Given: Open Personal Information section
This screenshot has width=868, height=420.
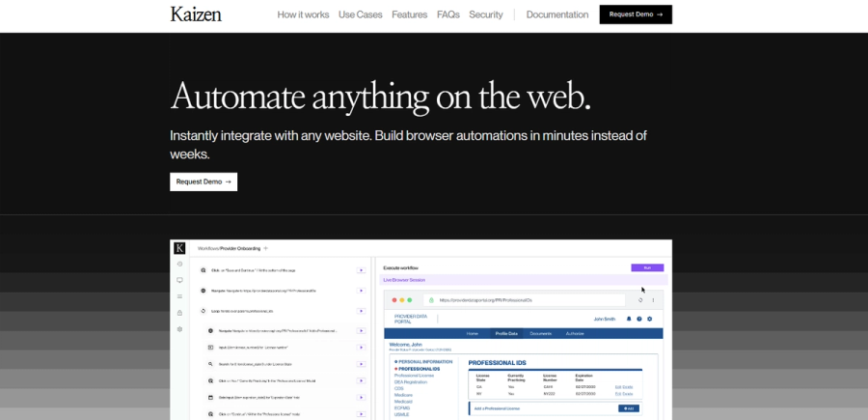Looking at the screenshot, I should pyautogui.click(x=425, y=362).
